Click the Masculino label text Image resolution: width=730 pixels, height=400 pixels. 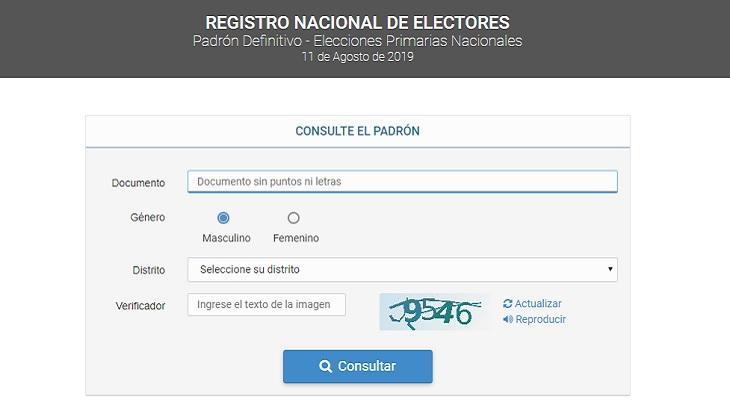click(x=226, y=238)
